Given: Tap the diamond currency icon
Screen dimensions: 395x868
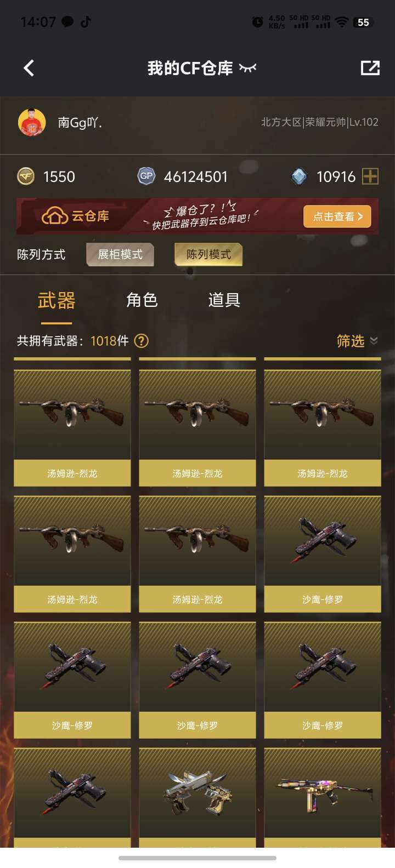Looking at the screenshot, I should pyautogui.click(x=299, y=176).
